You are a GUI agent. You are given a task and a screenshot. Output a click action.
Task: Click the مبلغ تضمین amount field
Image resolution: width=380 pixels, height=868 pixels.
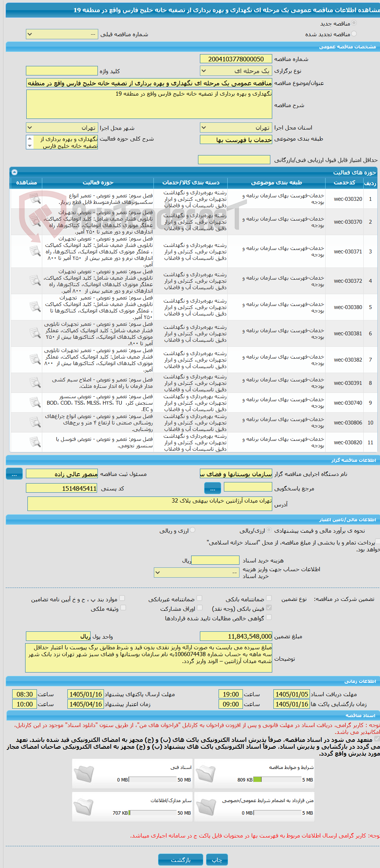pos(236,636)
